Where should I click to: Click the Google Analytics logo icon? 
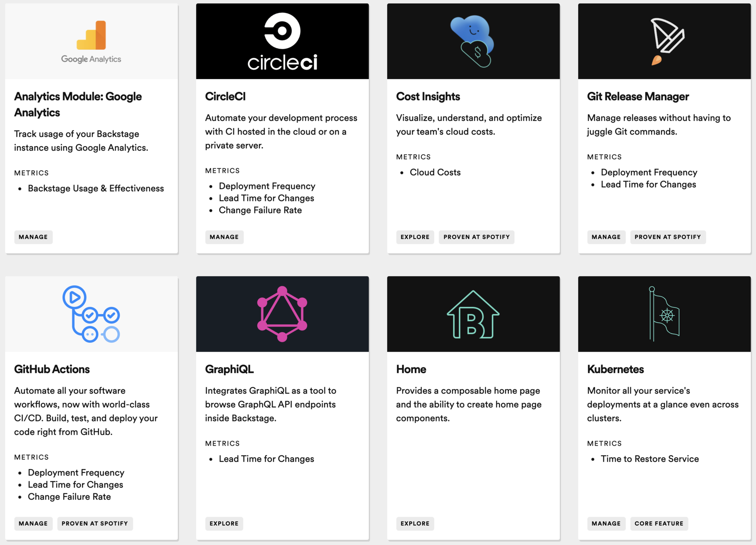point(91,42)
